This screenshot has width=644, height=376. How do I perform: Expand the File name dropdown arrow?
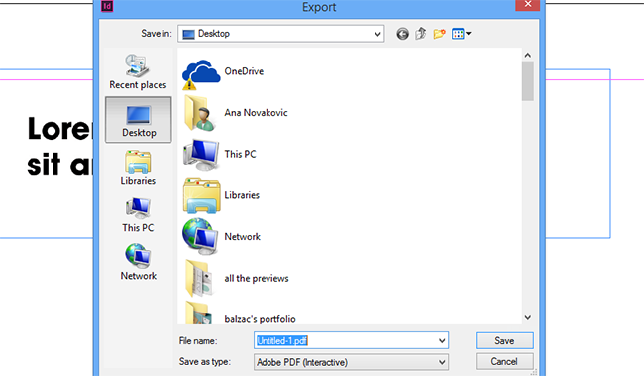coord(442,341)
